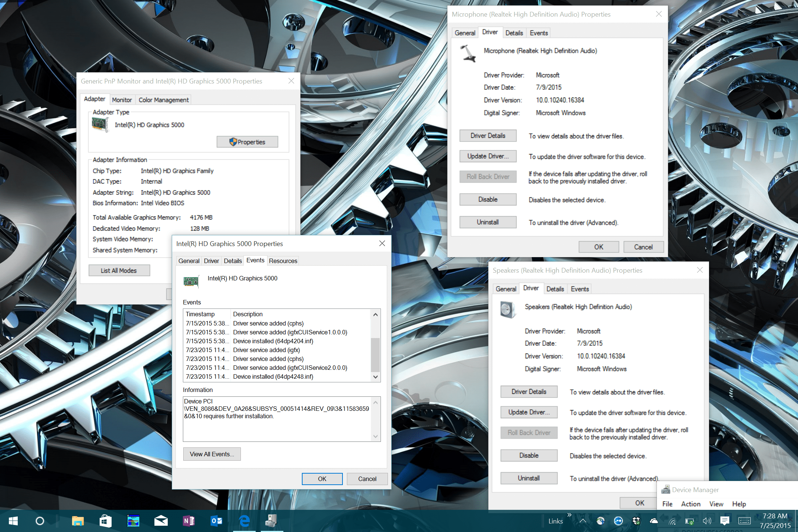Image resolution: width=798 pixels, height=532 pixels.
Task: Open Details tab in Microphone Properties
Action: click(x=514, y=33)
